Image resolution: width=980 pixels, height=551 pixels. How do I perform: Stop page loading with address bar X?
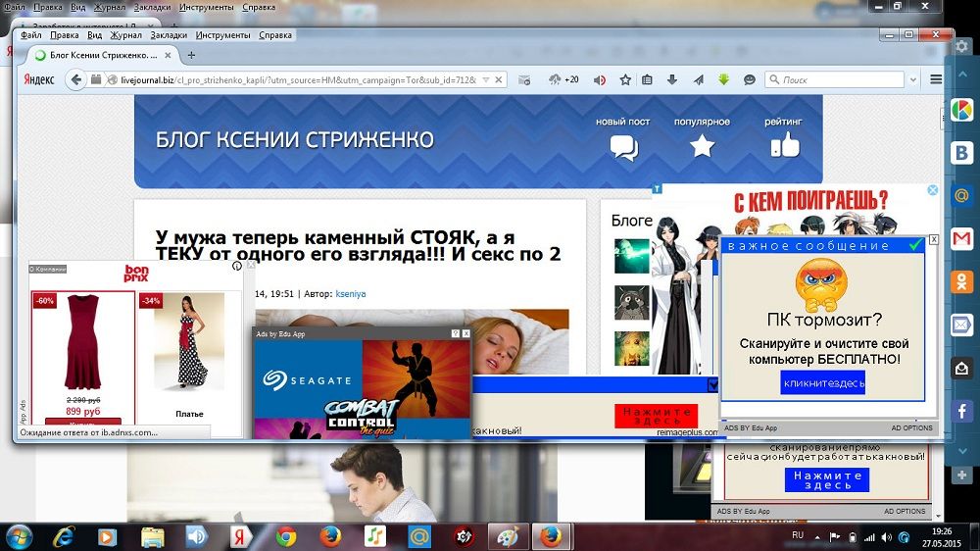(498, 80)
